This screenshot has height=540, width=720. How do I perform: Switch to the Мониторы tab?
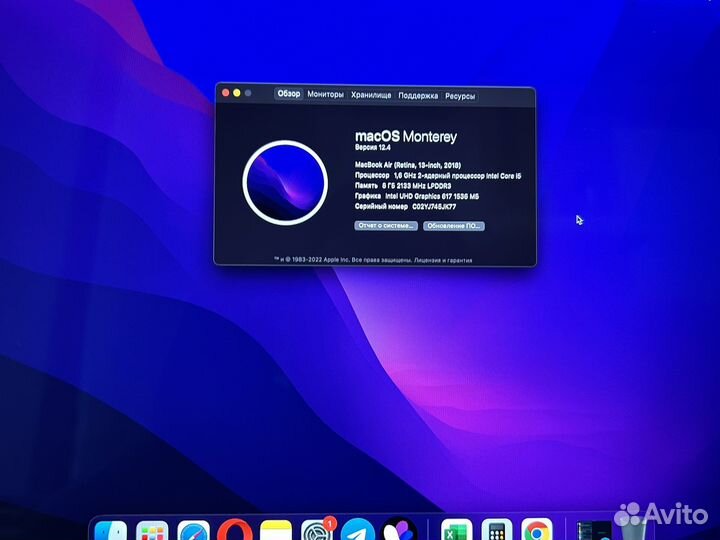(325, 94)
